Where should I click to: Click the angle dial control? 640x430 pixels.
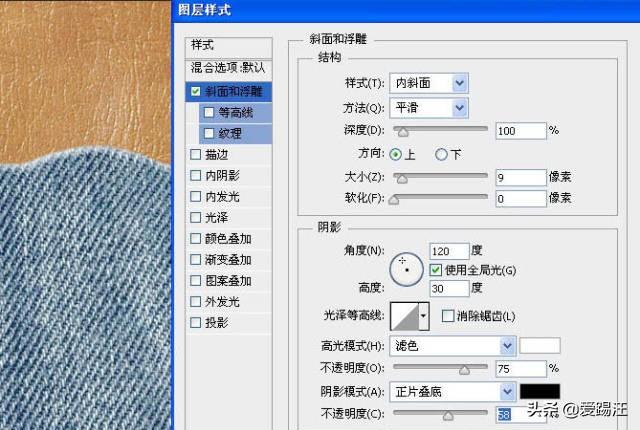(406, 269)
